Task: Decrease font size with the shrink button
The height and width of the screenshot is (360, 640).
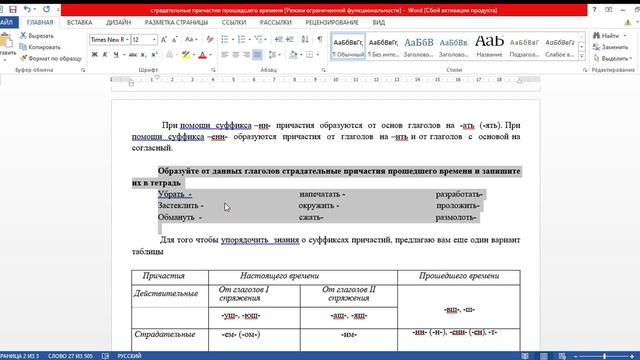Action: [x=174, y=40]
